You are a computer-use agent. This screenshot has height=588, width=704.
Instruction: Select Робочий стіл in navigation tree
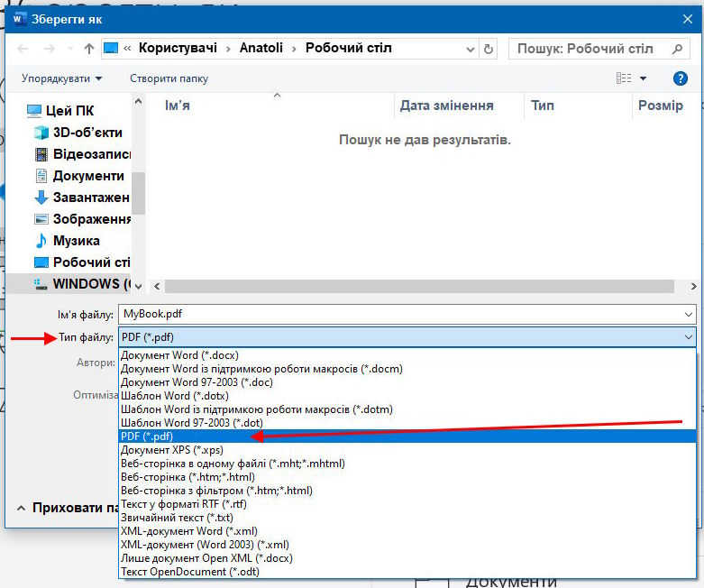(82, 262)
